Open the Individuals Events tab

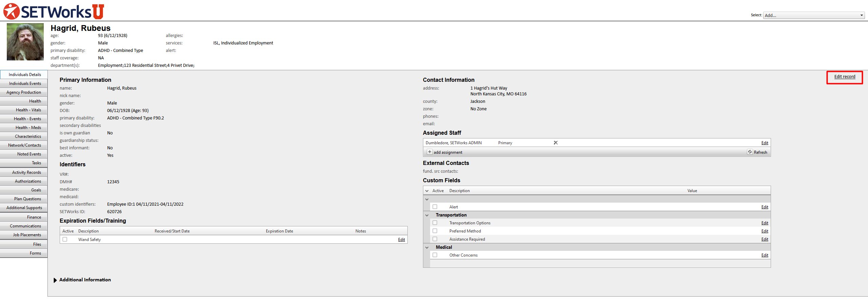point(24,83)
